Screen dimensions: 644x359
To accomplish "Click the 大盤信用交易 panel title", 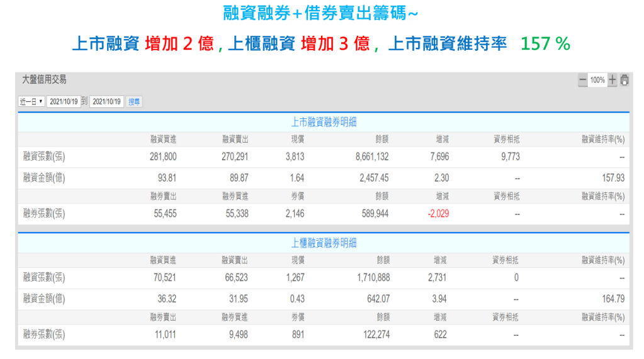I will pyautogui.click(x=44, y=80).
